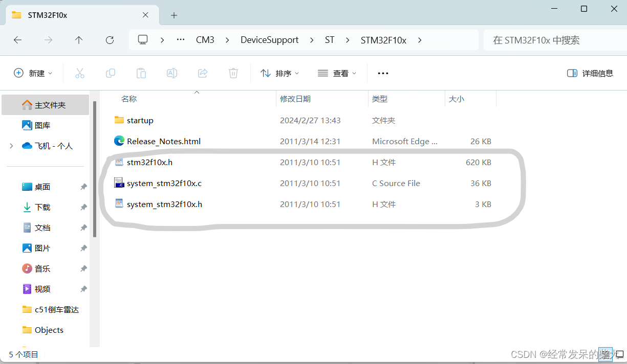Open the 查看 view dropdown
The width and height of the screenshot is (627, 364).
(x=337, y=73)
